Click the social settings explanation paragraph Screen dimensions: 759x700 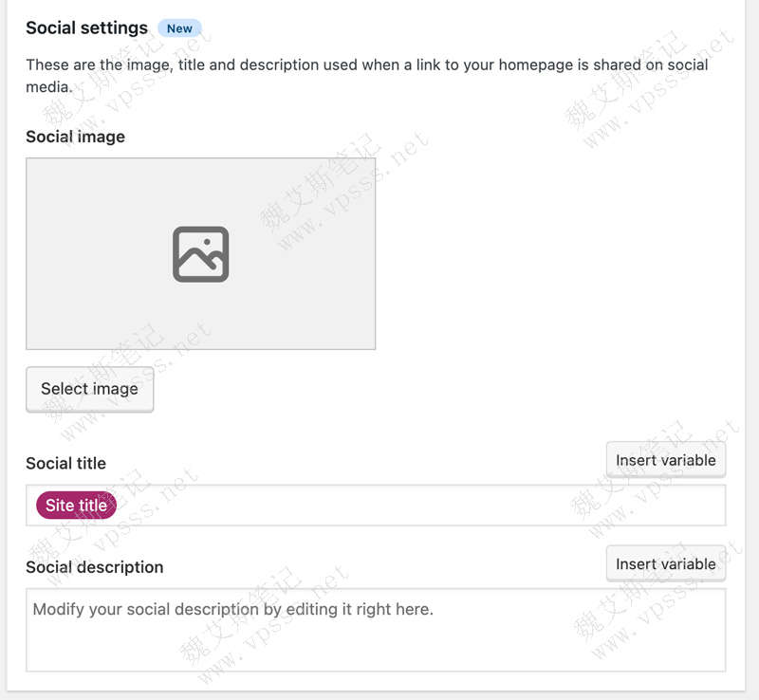coord(285,65)
